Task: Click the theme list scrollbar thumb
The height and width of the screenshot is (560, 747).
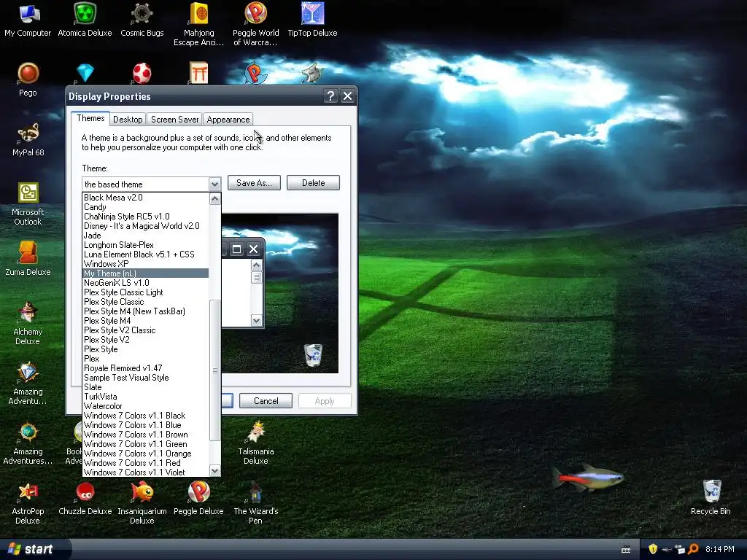Action: coord(215,370)
